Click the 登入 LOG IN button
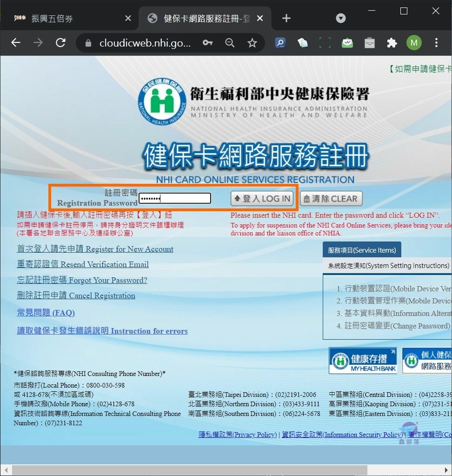Image resolution: width=452 pixels, height=476 pixels. (262, 198)
